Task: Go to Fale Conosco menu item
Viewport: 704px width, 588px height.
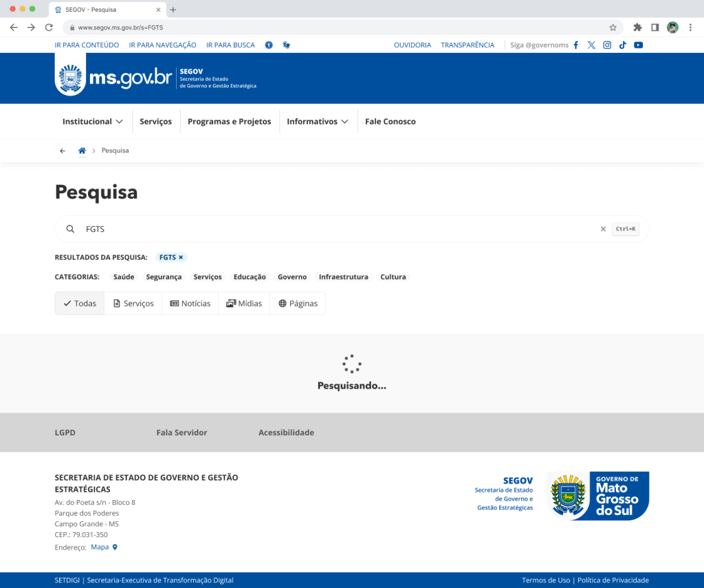Action: (x=390, y=122)
